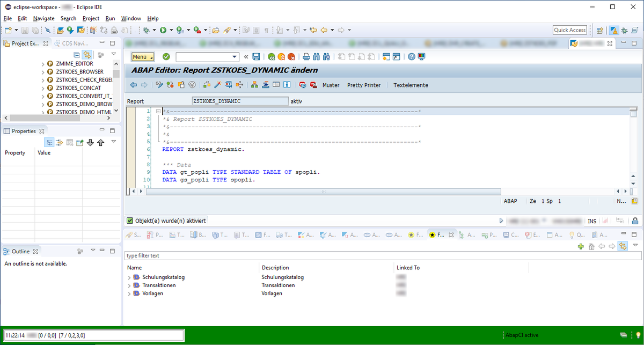Click the Open ABAP Development Object icon
Screen dimensions: 644x345
[x=60, y=30]
